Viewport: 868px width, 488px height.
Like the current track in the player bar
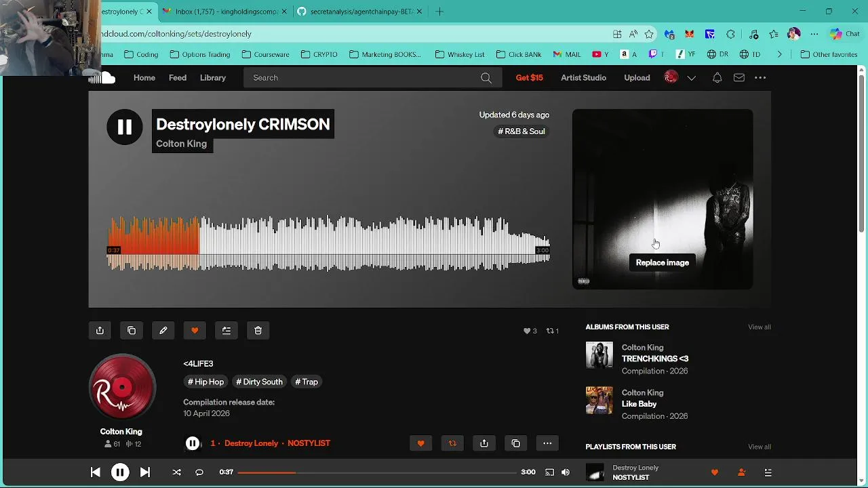715,472
